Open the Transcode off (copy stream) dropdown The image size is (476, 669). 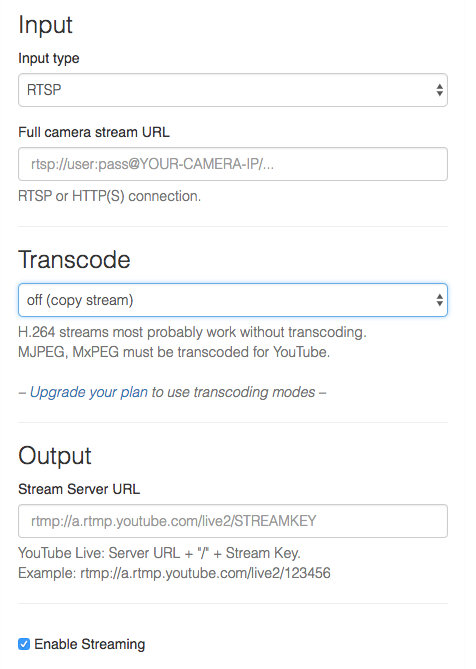tap(232, 300)
